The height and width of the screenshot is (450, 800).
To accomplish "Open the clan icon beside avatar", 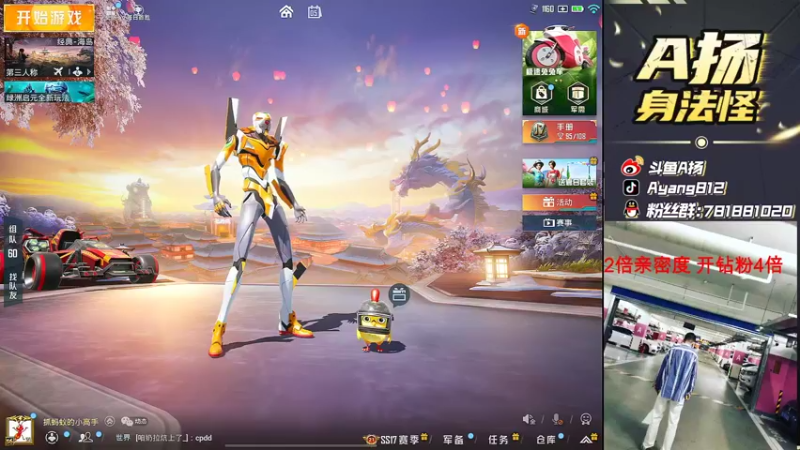I will click(x=52, y=437).
